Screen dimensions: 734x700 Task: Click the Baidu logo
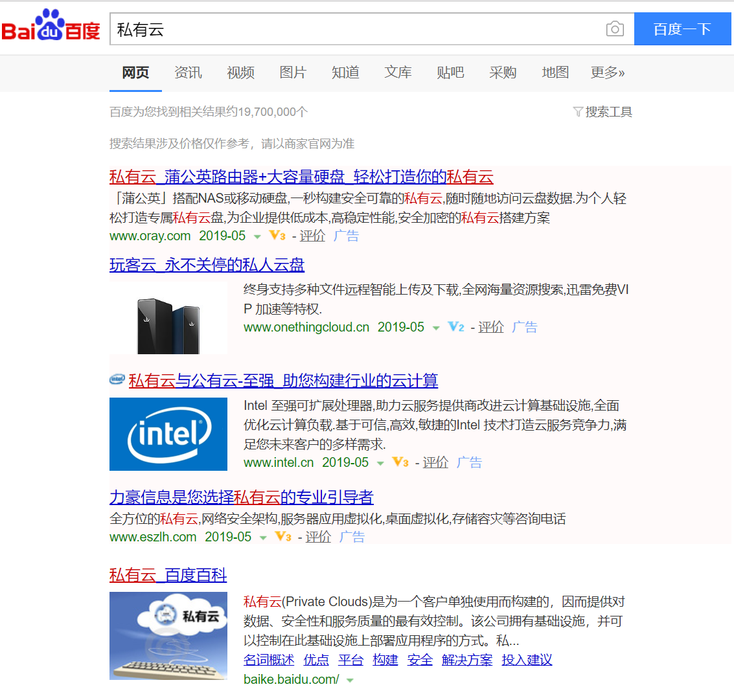click(x=51, y=27)
